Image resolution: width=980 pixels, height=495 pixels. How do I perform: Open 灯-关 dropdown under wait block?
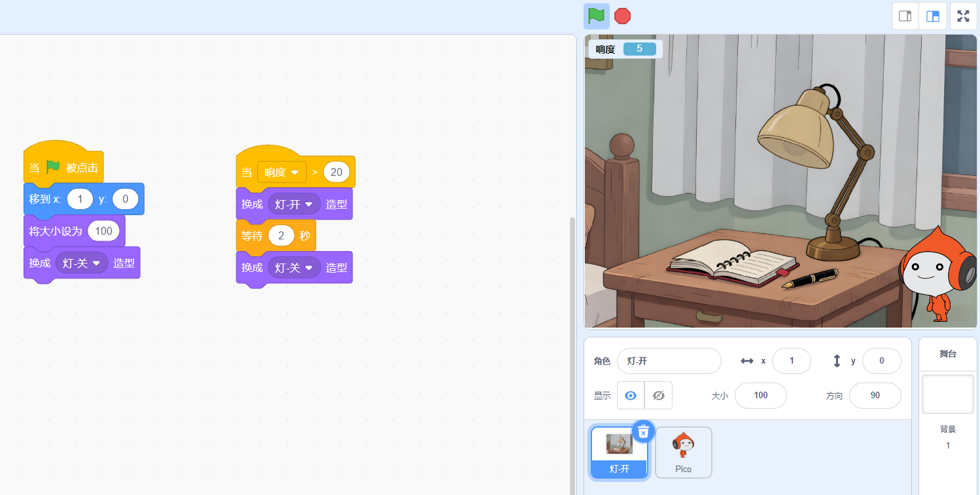(x=294, y=267)
